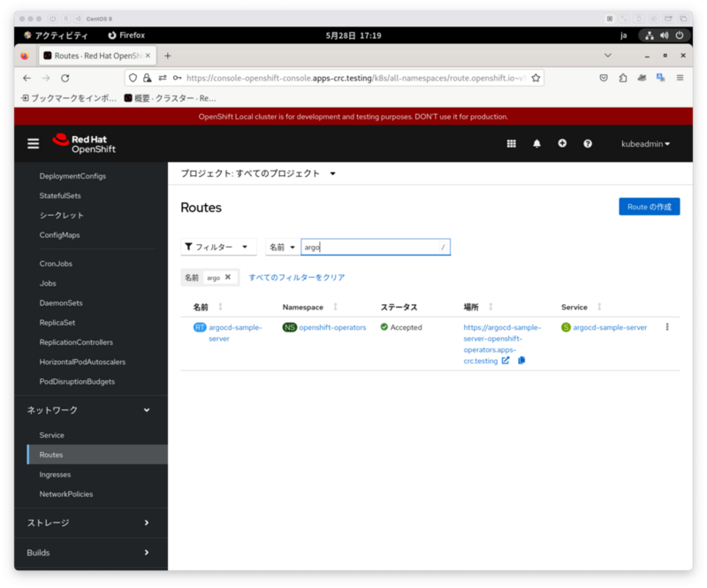Select Jobs in sidebar
Image resolution: width=707 pixels, height=588 pixels.
pyautogui.click(x=48, y=283)
